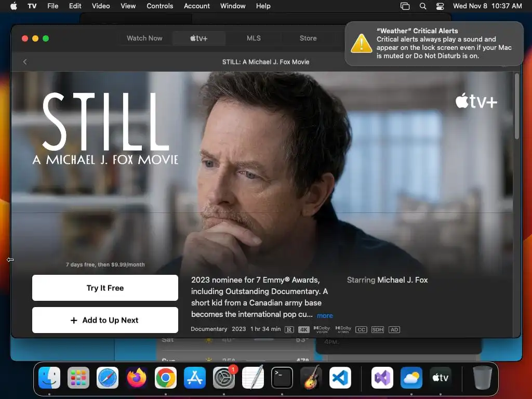Open the Trash in the dock
Screen dimensions: 532x399
483,378
